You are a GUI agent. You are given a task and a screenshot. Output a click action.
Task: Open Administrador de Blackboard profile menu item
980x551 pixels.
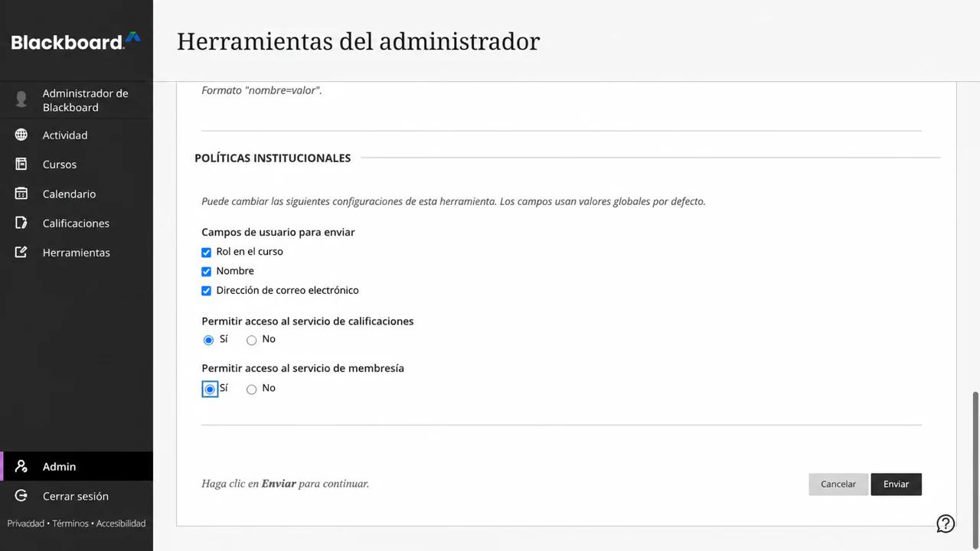point(77,100)
